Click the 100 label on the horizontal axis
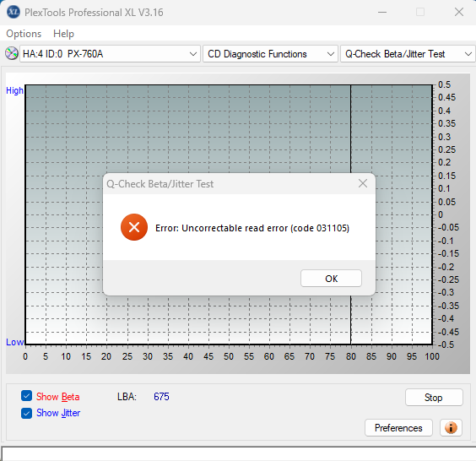Screen dimensions: 476x461 tap(432, 356)
